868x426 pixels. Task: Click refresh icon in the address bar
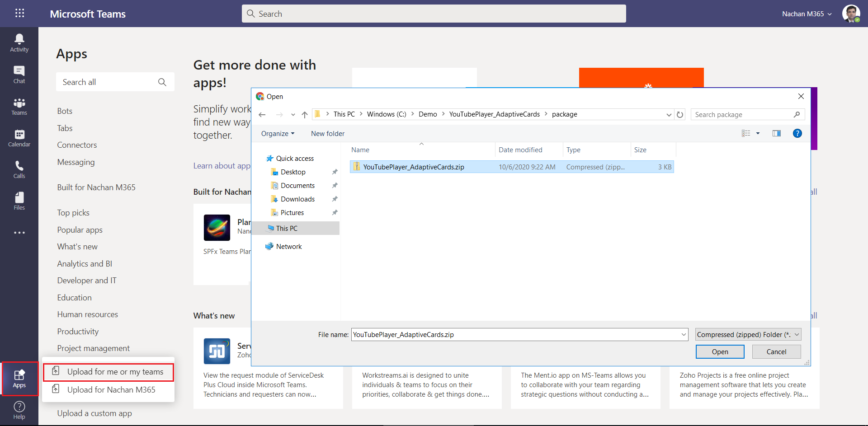[x=680, y=115]
